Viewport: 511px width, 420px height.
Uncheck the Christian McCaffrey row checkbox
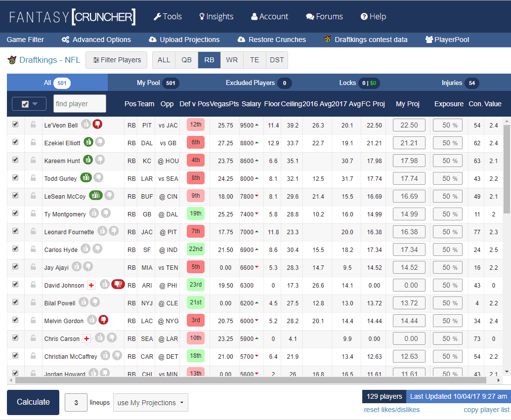(x=15, y=355)
